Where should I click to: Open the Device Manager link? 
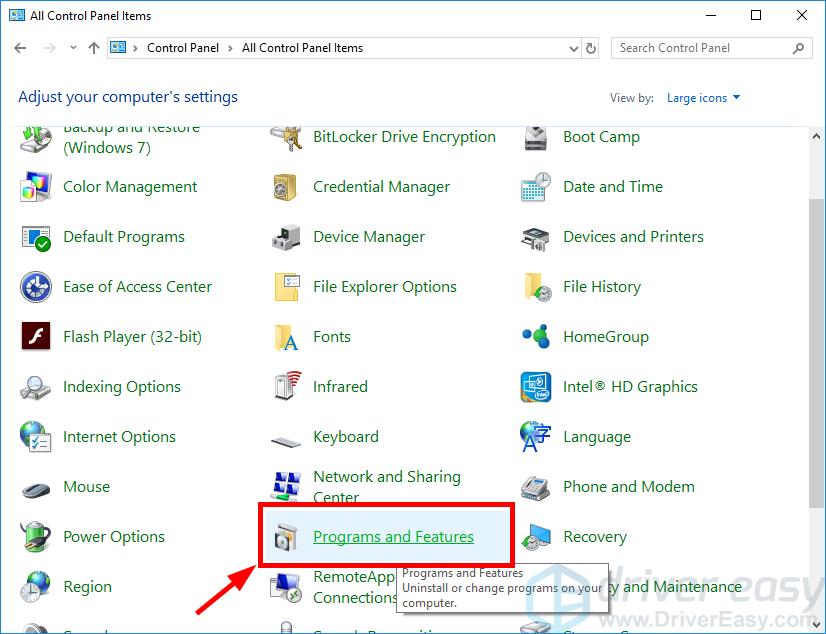coord(369,237)
